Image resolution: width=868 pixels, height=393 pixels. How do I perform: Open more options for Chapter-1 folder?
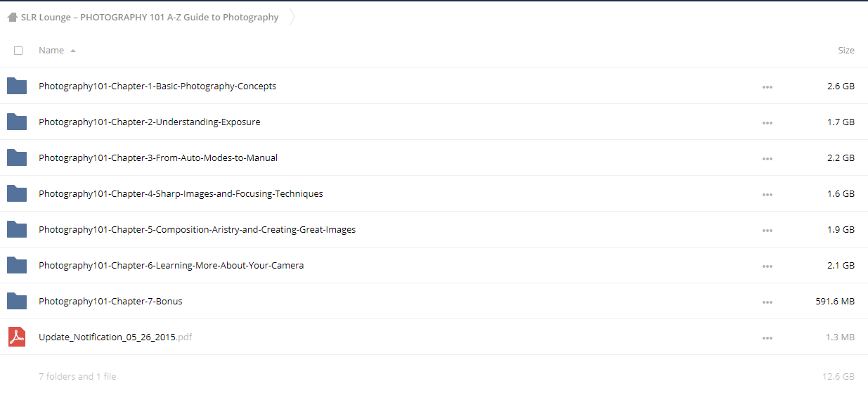pos(767,87)
